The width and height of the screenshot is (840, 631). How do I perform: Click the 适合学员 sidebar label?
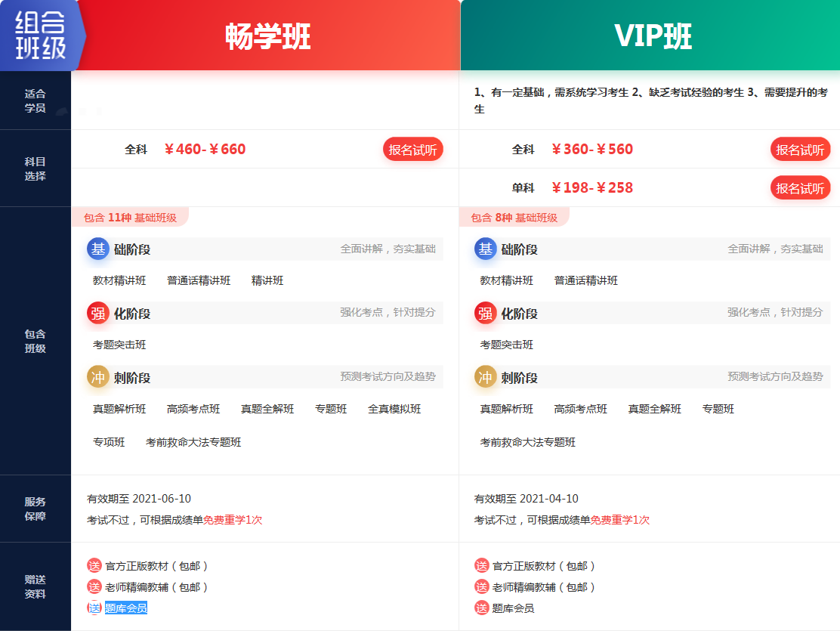[35, 101]
